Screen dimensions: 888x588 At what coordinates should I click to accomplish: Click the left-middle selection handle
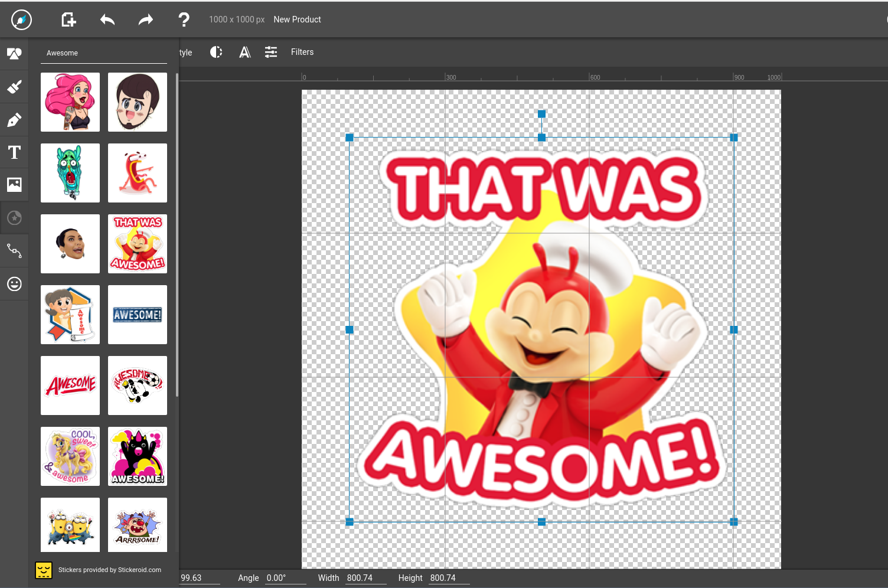click(350, 330)
